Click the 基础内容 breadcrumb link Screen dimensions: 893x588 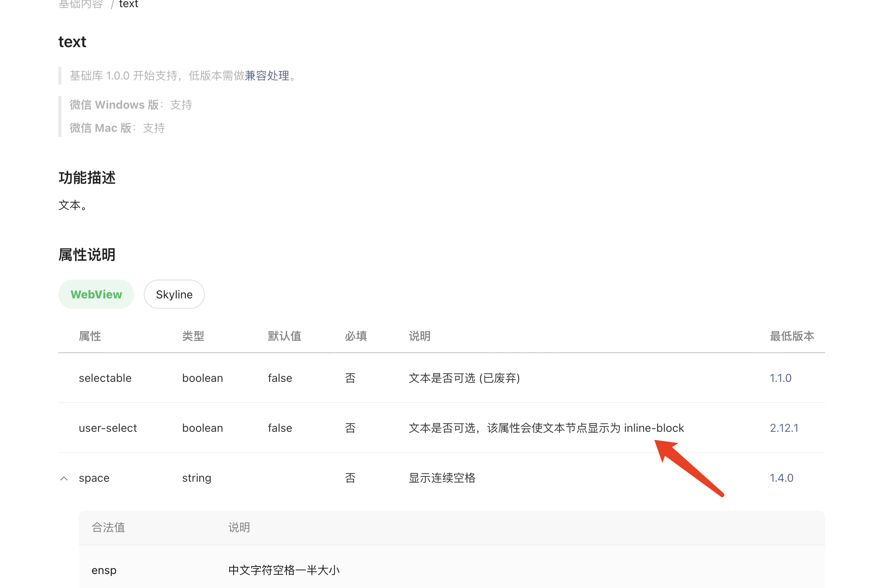(81, 4)
